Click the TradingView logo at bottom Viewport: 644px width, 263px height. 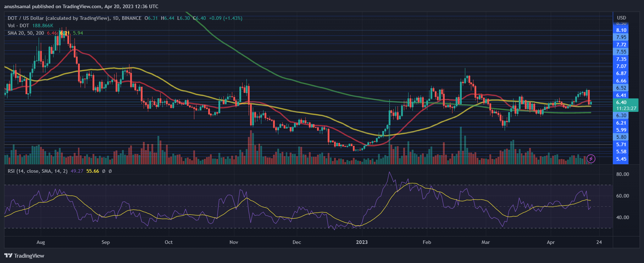24,256
